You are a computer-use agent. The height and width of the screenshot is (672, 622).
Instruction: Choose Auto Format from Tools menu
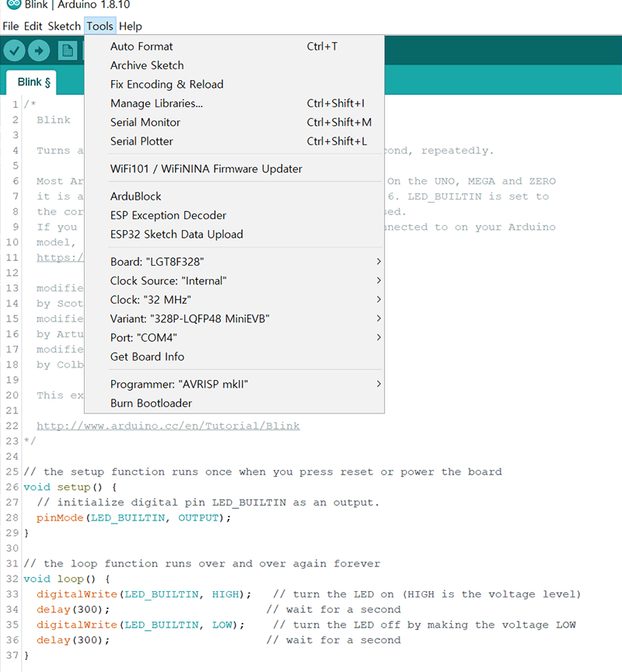coord(234,47)
